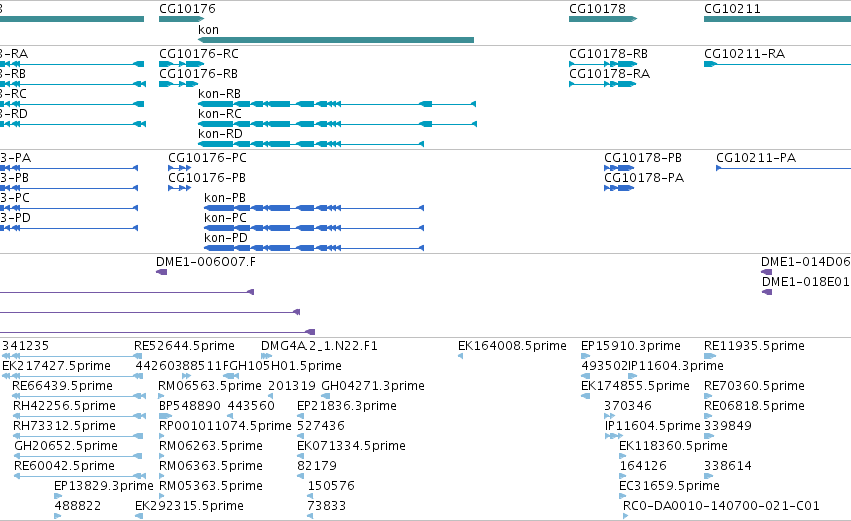Click the RM06563.5prime EST label

click(210, 386)
